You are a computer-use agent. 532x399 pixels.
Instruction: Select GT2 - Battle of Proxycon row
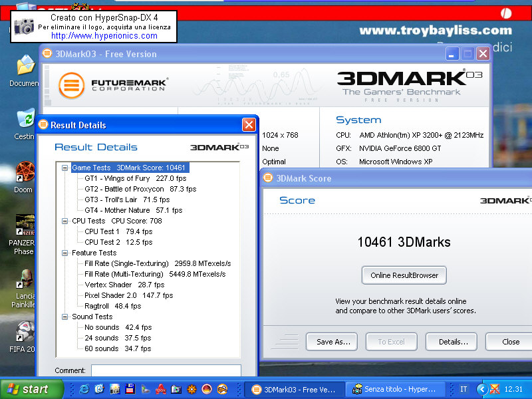[x=140, y=189]
